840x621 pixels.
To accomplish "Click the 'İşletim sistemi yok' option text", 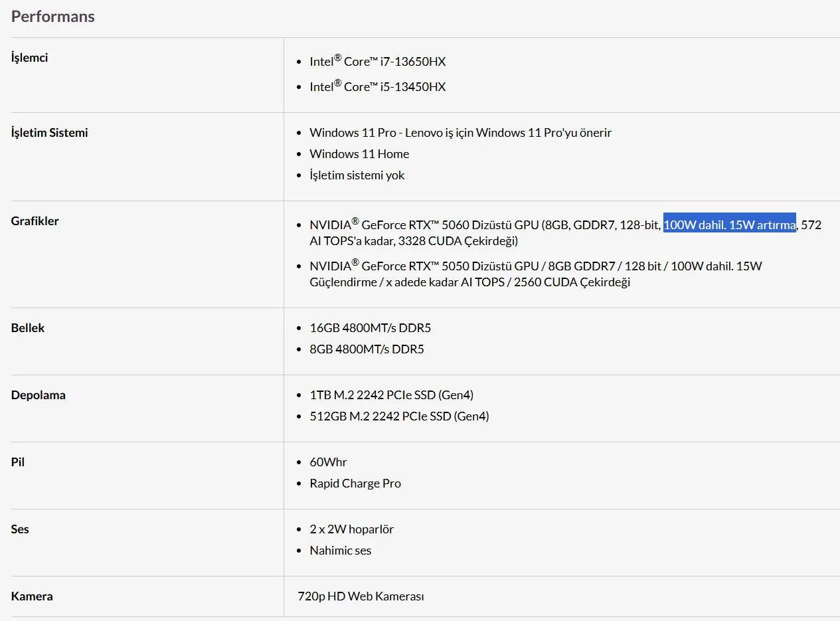I will click(x=357, y=175).
